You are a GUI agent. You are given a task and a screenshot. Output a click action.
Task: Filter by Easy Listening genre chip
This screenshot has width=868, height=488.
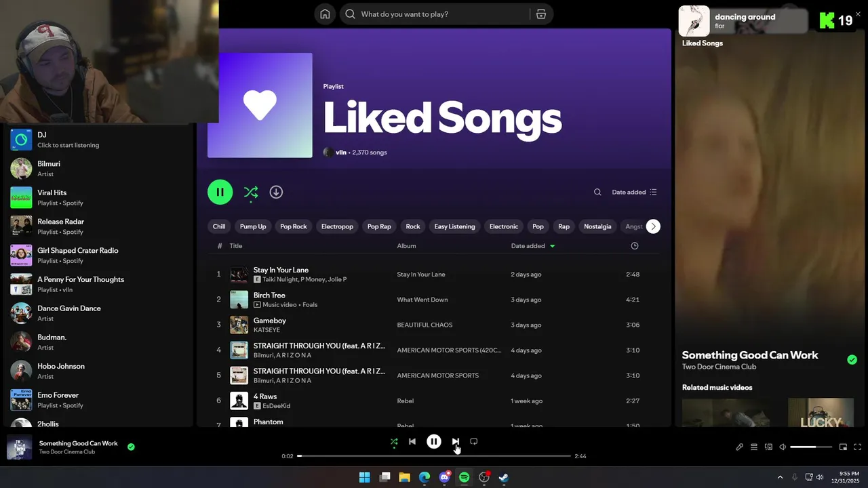coord(454,226)
